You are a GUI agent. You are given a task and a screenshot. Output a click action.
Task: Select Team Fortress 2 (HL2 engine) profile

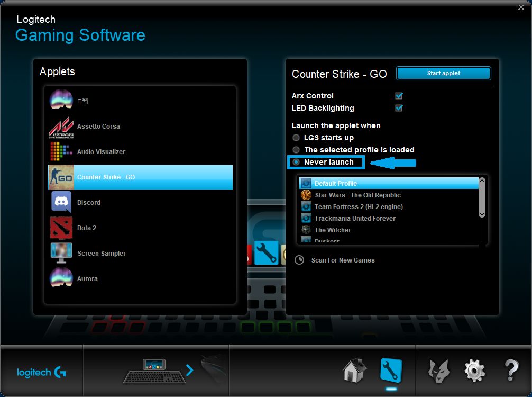point(389,206)
